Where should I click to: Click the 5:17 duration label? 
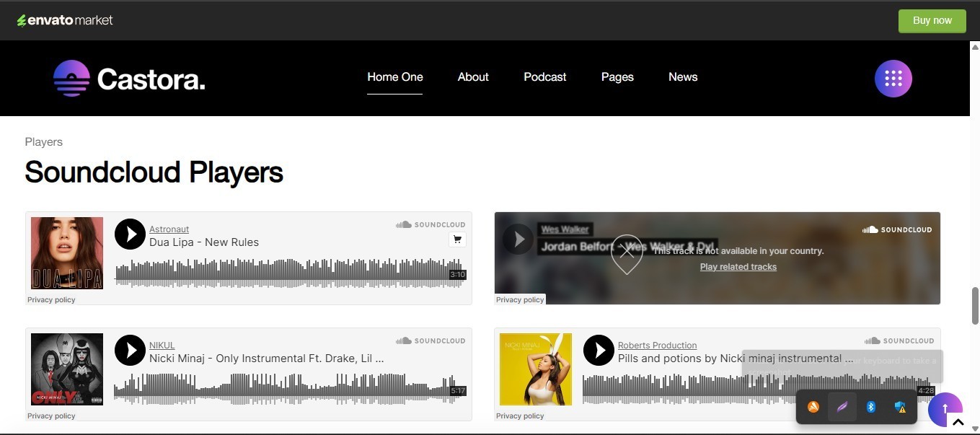[457, 391]
